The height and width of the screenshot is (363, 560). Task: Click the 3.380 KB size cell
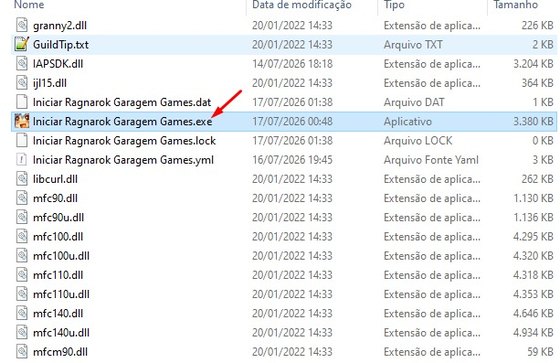click(x=533, y=121)
